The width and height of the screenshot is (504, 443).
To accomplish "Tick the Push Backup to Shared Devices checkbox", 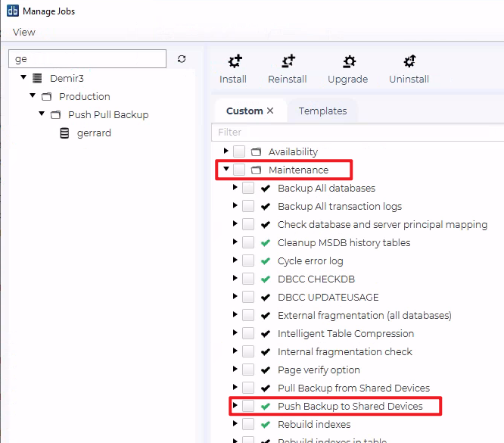I will click(x=248, y=407).
